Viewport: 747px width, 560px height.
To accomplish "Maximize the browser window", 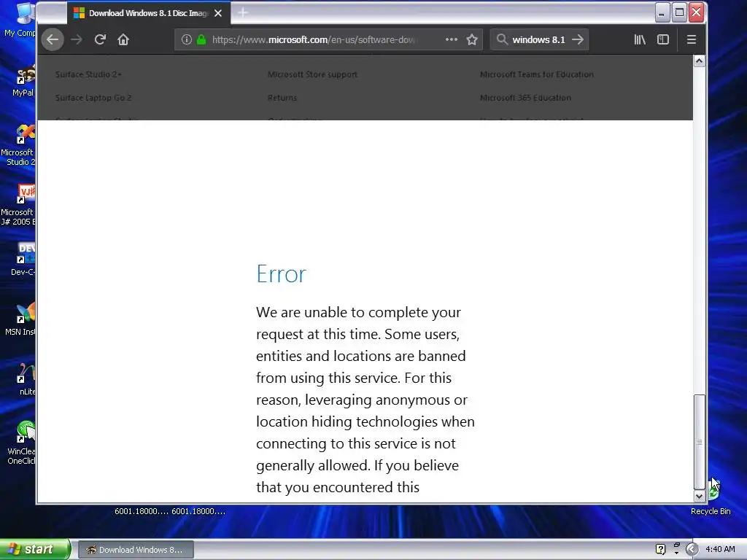I will [x=679, y=13].
